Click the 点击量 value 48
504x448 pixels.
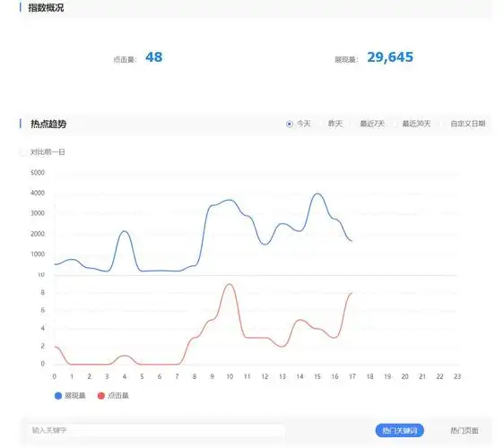click(154, 57)
